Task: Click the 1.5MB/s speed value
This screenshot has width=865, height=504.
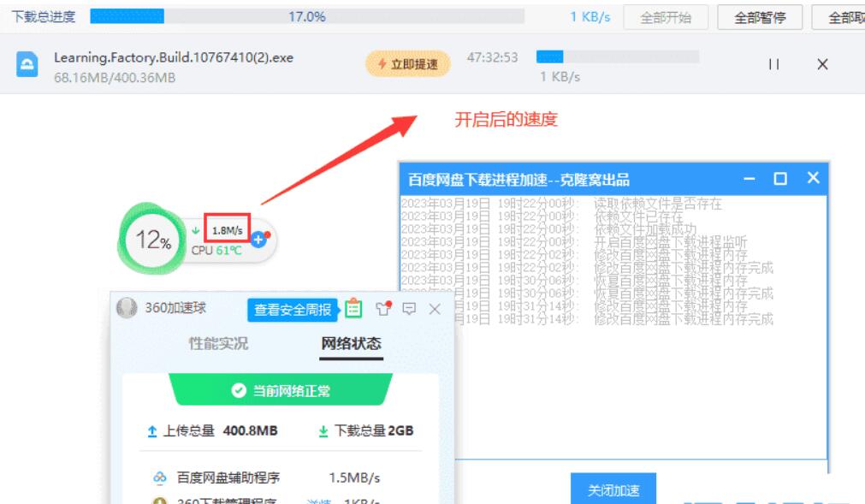Action: tap(354, 477)
